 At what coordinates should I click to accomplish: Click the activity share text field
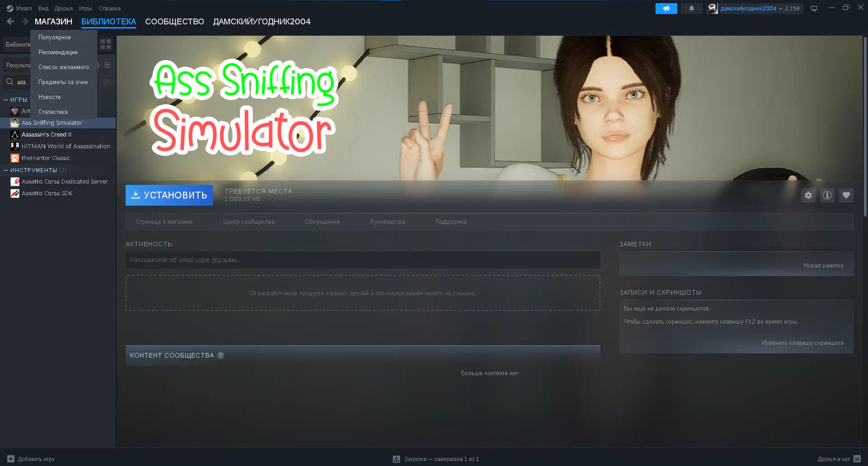pos(363,260)
